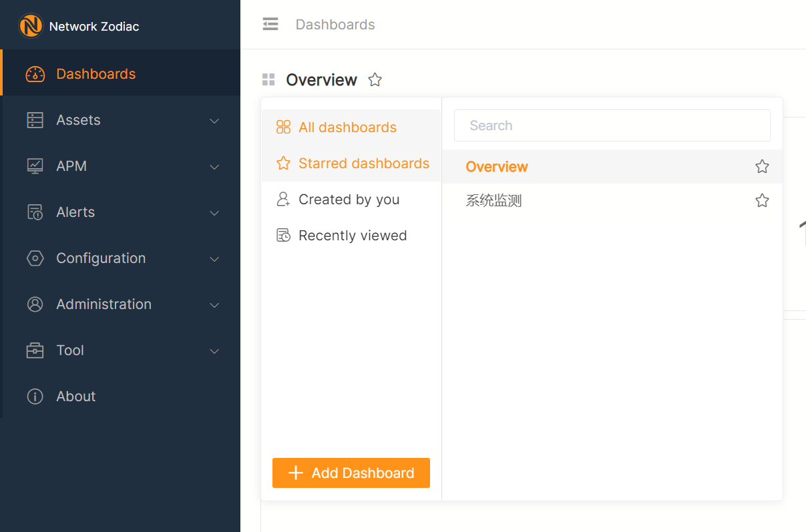Click the Alerts icon in sidebar

pos(35,212)
